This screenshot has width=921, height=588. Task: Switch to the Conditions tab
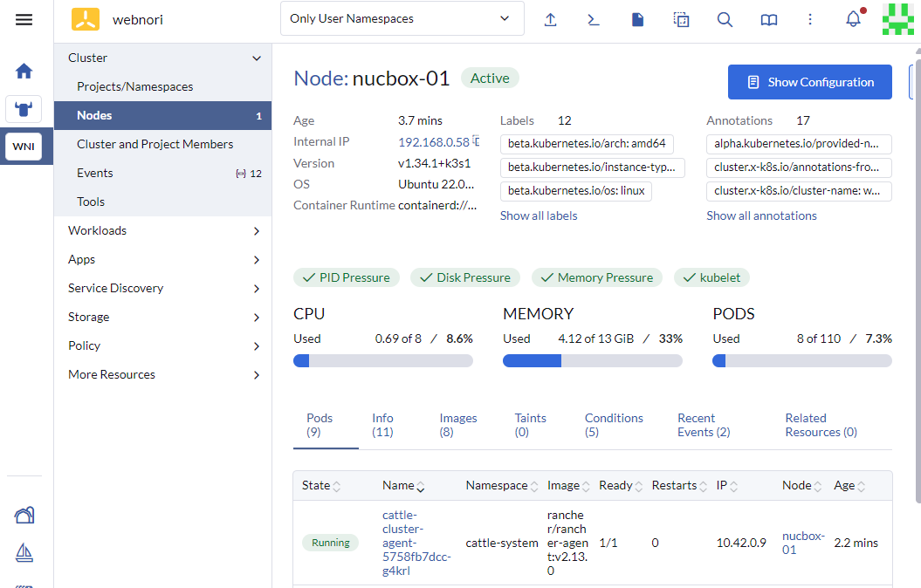[614, 425]
